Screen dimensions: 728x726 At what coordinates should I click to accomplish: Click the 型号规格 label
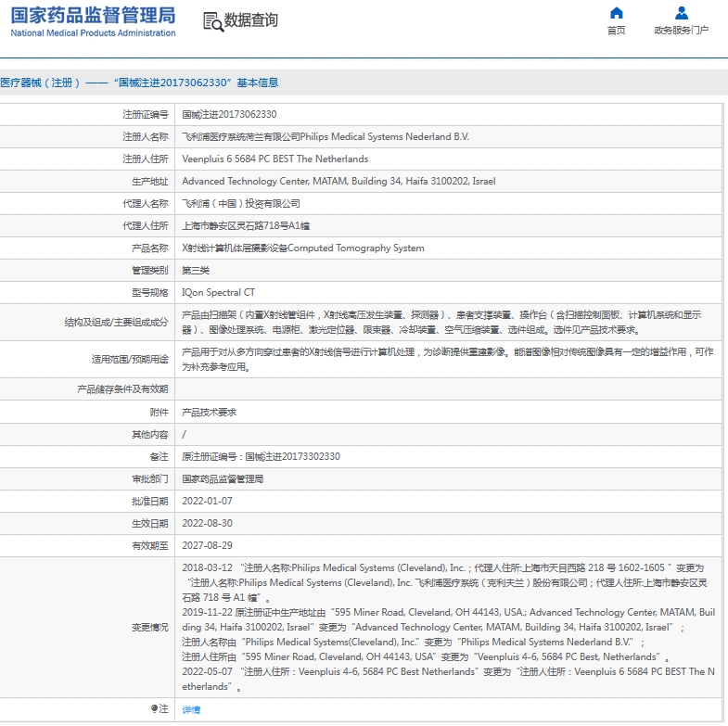(x=150, y=292)
